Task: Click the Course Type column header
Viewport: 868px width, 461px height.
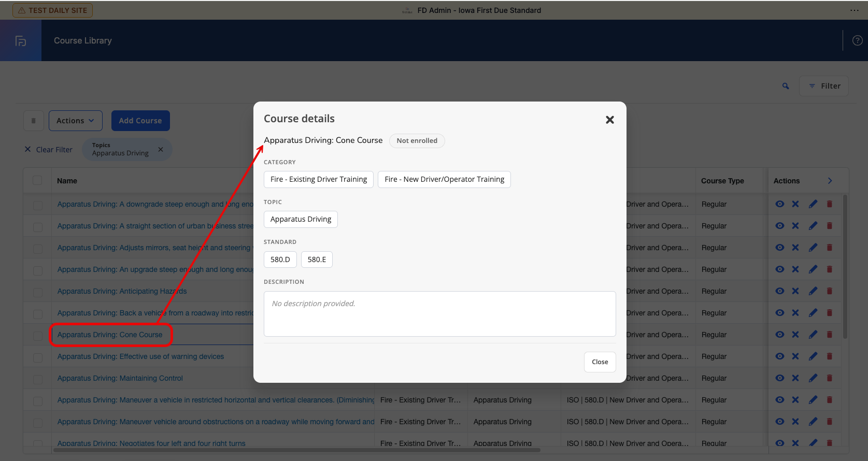Action: (722, 181)
